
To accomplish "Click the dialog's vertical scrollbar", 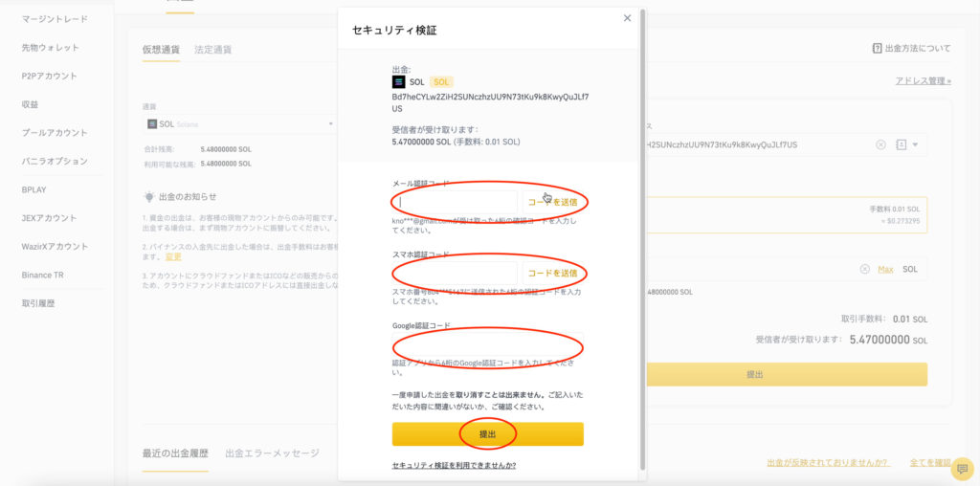I will [643, 239].
